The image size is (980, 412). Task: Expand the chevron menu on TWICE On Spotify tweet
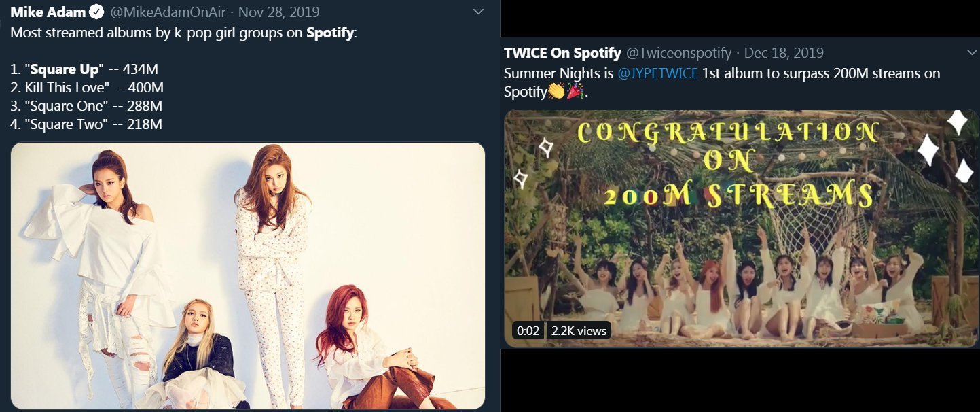pyautogui.click(x=971, y=52)
